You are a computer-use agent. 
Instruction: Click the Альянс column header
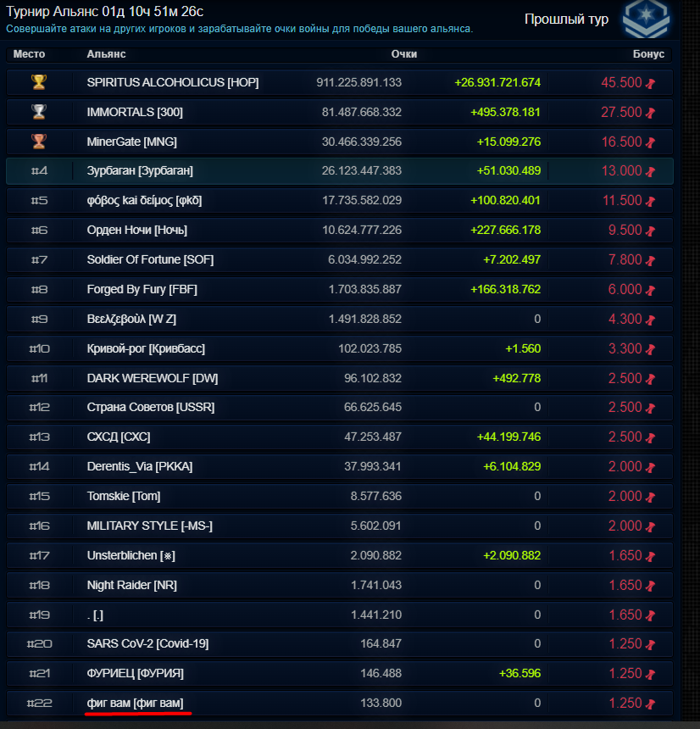click(106, 54)
